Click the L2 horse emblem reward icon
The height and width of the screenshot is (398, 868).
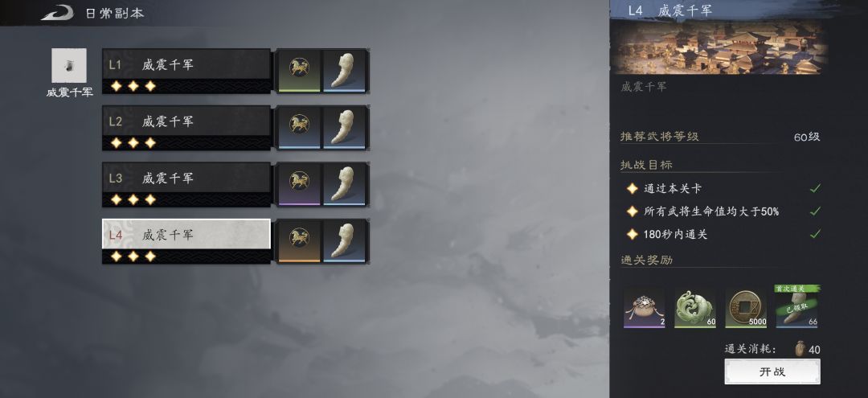click(x=300, y=127)
